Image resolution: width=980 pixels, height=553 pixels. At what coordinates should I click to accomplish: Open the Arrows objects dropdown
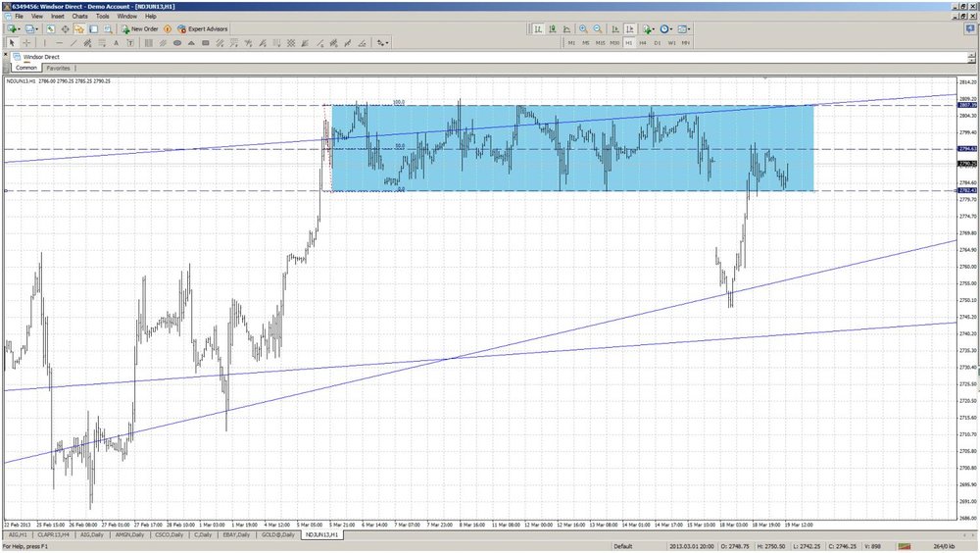[x=382, y=43]
